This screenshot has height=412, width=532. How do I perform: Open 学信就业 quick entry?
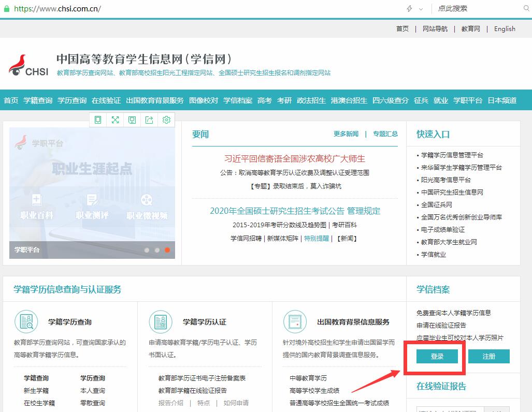(x=433, y=254)
